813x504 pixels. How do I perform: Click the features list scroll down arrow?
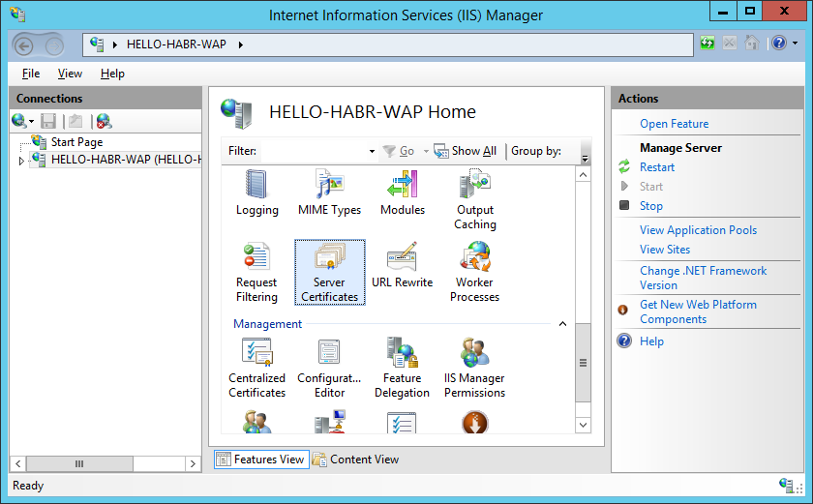click(583, 426)
